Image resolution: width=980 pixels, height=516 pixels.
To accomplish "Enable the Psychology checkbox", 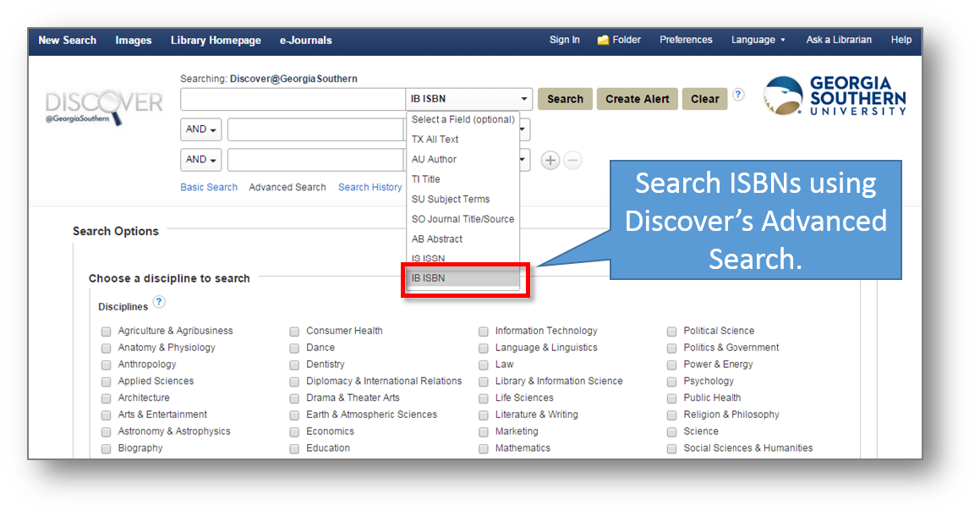I will (672, 382).
